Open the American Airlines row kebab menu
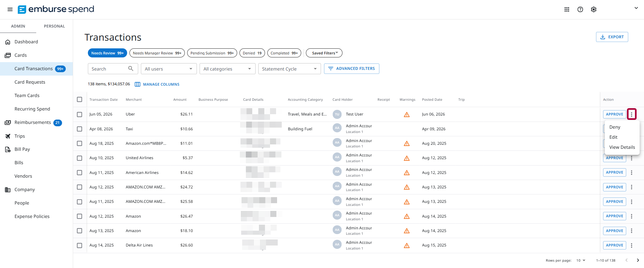The image size is (644, 268). [x=632, y=173]
